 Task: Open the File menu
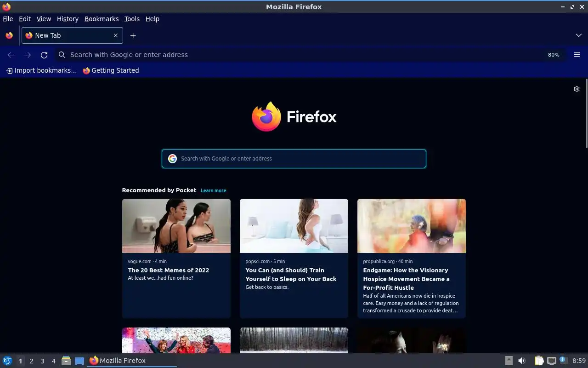coord(8,19)
